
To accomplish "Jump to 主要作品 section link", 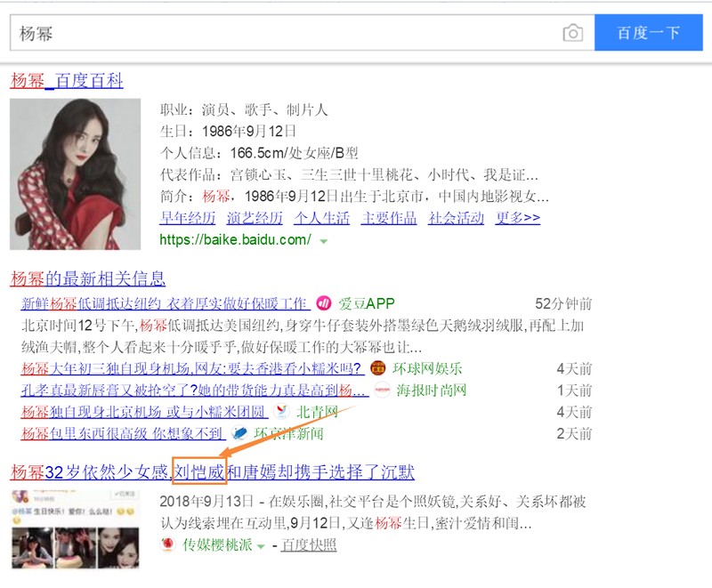I will pyautogui.click(x=389, y=218).
